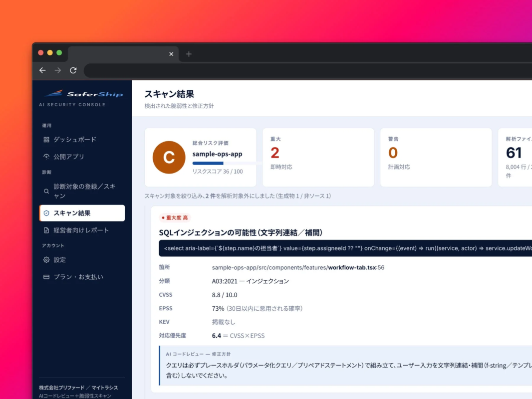
Task: Click the 重大 count 2
Action: click(275, 153)
